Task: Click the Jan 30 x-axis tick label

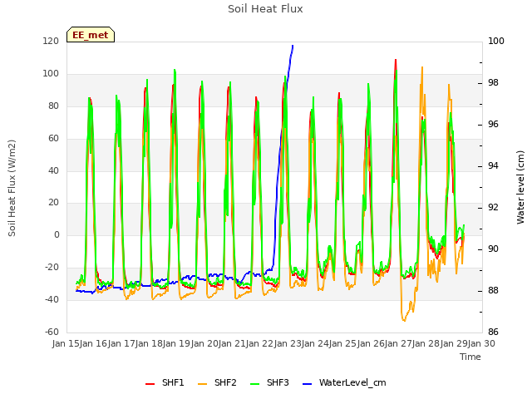Action: coord(481,343)
